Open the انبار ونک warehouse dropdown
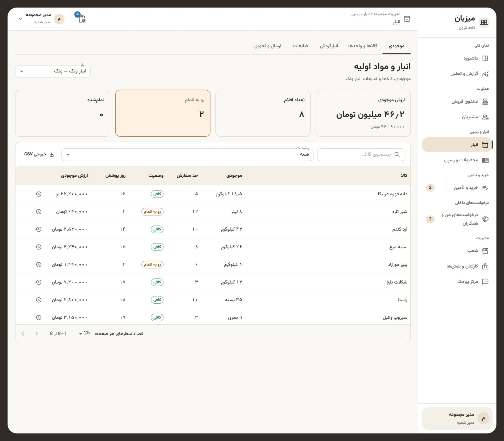Image resolution: width=504 pixels, height=441 pixels. coord(53,71)
